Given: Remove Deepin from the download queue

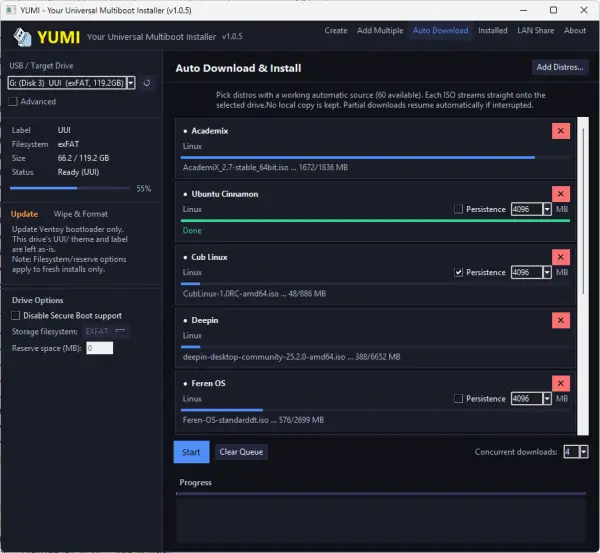Looking at the screenshot, I should click(x=561, y=320).
